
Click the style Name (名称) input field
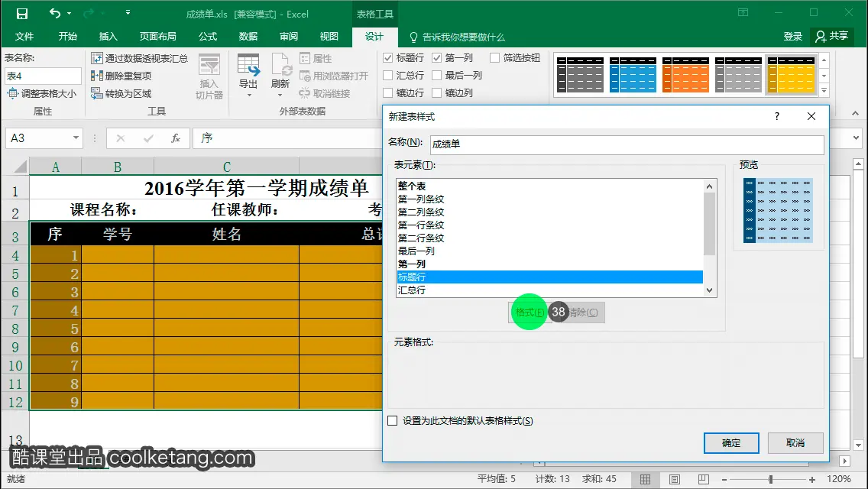627,144
